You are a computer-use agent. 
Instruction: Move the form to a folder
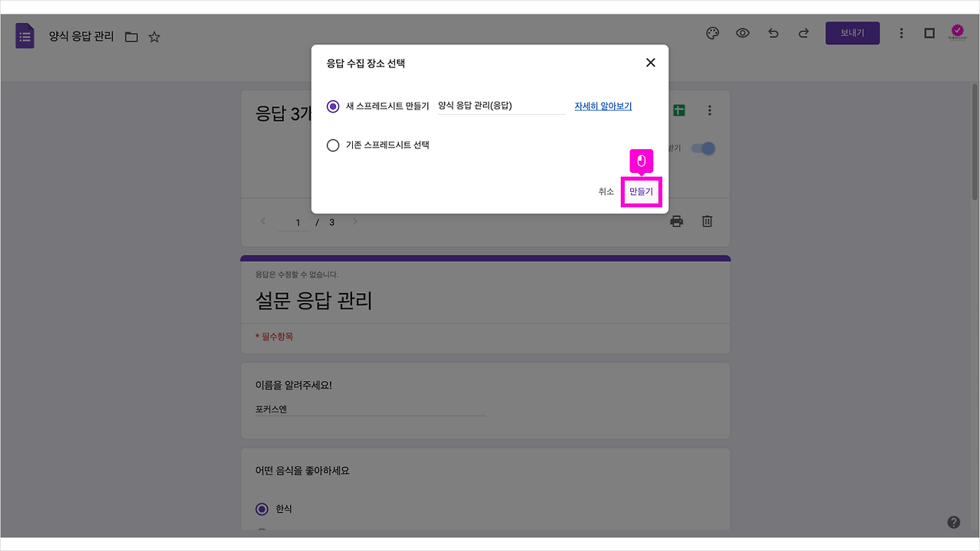coord(132,35)
